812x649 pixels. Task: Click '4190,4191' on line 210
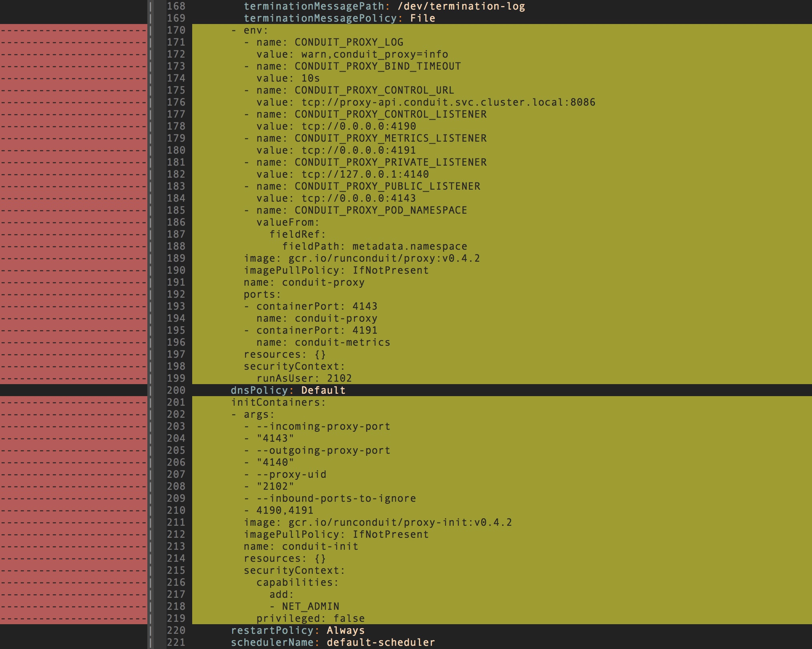pos(285,511)
